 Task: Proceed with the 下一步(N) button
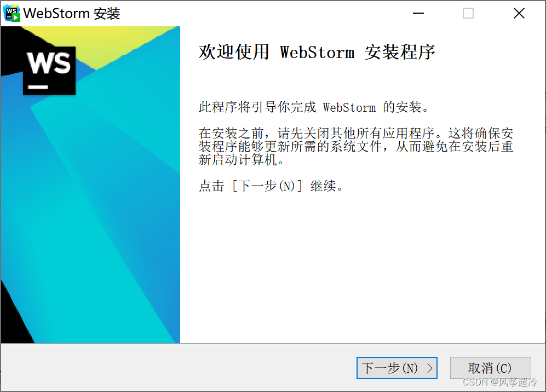coord(397,368)
